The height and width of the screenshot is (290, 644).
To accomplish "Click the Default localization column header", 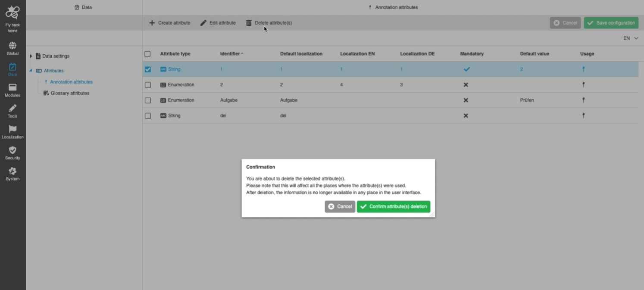I will pyautogui.click(x=301, y=54).
